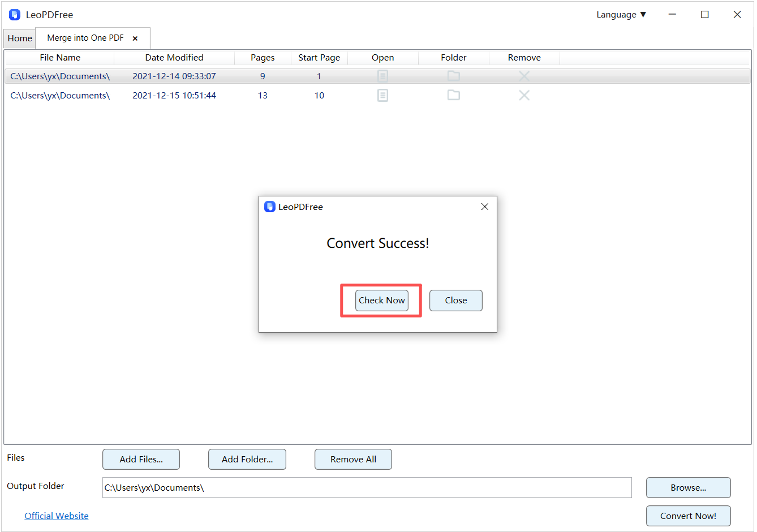Close the Merge into One PDF tab

135,38
